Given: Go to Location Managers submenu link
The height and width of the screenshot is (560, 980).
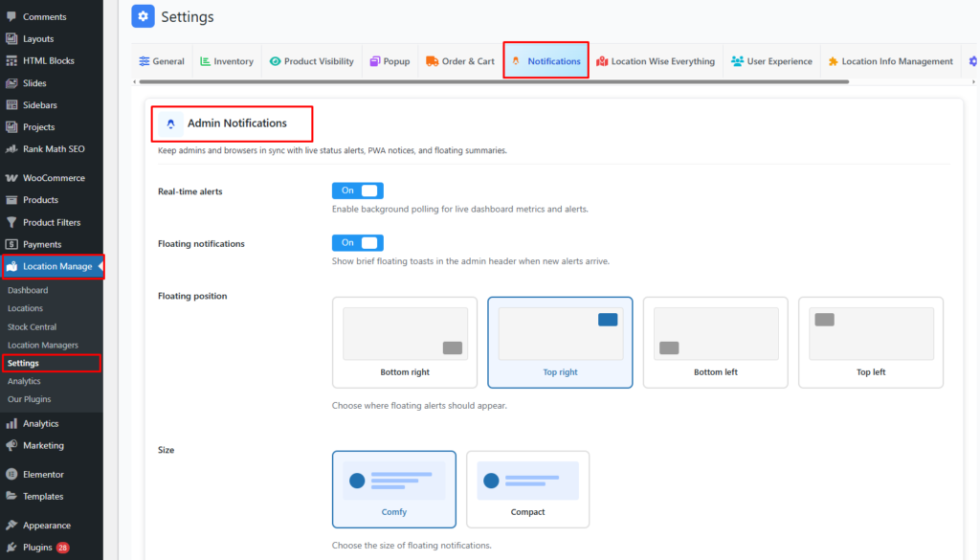Looking at the screenshot, I should click(x=43, y=345).
